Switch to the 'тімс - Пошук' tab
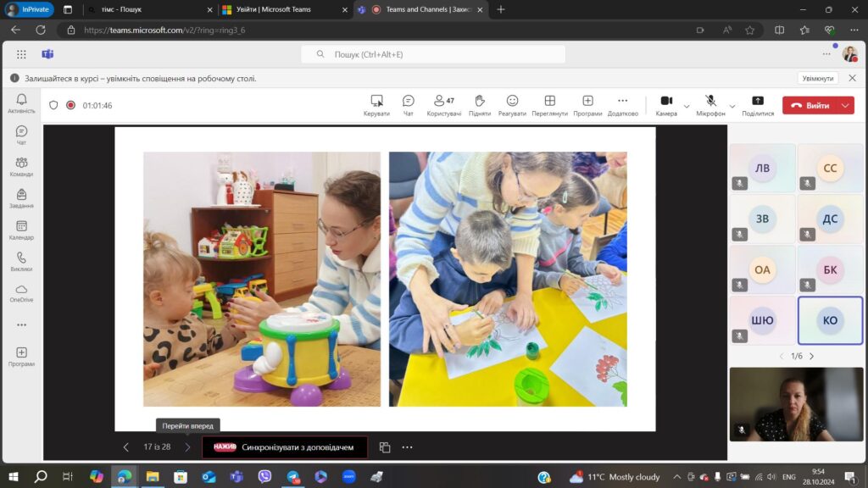Screen dimensions: 868x488 pyautogui.click(x=149, y=9)
